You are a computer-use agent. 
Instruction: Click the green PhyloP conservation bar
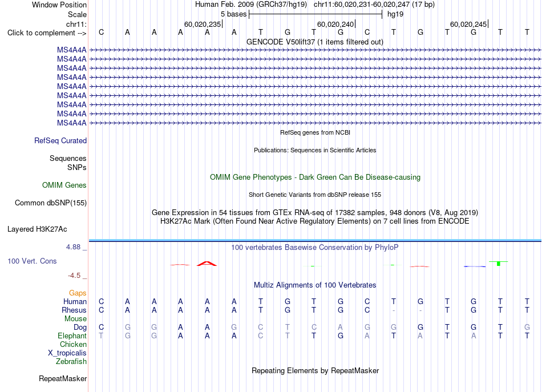pyautogui.click(x=499, y=264)
